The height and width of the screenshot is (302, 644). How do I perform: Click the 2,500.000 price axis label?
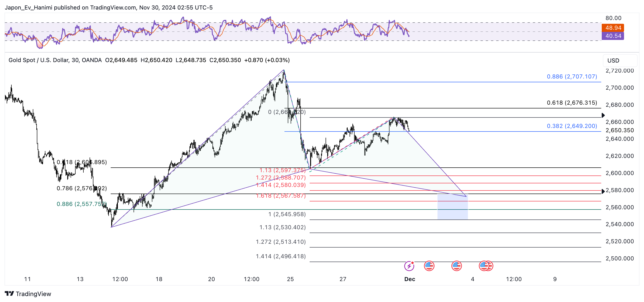620,258
